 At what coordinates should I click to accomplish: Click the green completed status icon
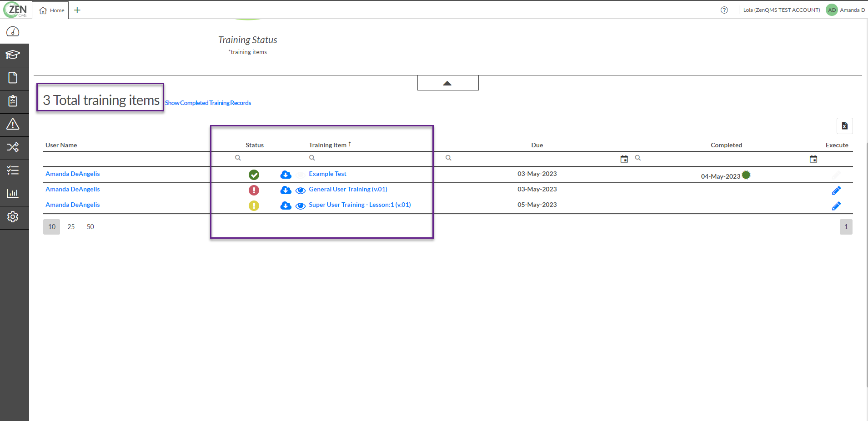pyautogui.click(x=254, y=175)
